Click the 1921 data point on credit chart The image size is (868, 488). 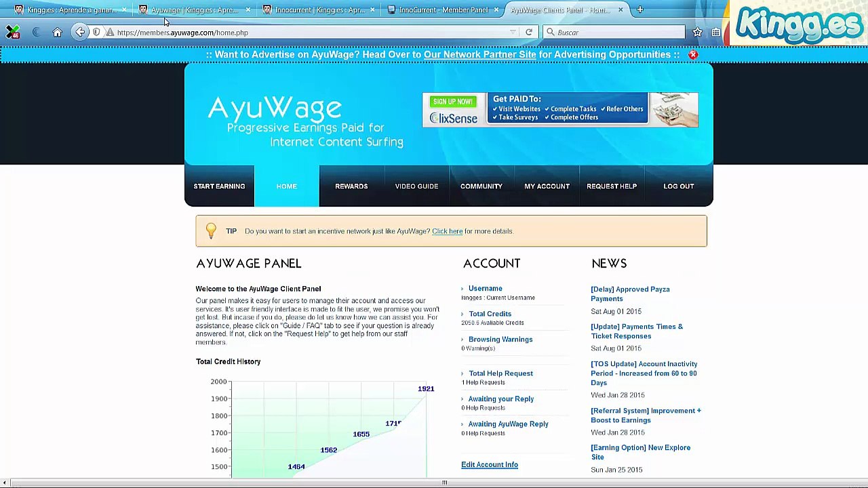(x=426, y=389)
